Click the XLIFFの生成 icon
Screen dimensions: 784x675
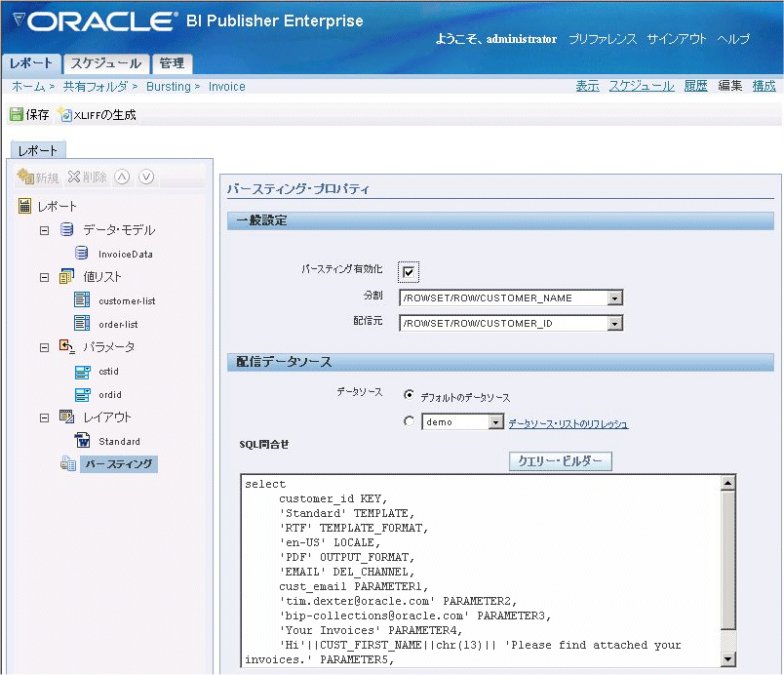click(65, 114)
